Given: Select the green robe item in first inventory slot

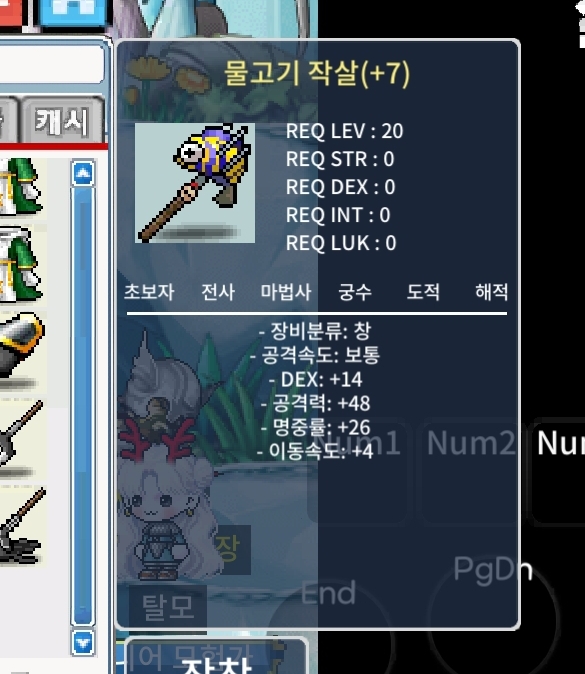Looking at the screenshot, I should [22, 187].
